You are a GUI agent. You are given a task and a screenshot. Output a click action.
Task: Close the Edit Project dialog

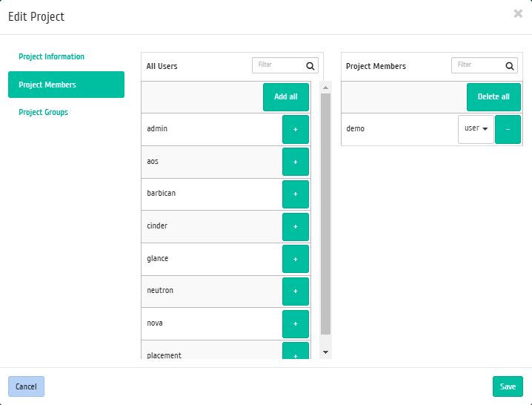pyautogui.click(x=518, y=13)
